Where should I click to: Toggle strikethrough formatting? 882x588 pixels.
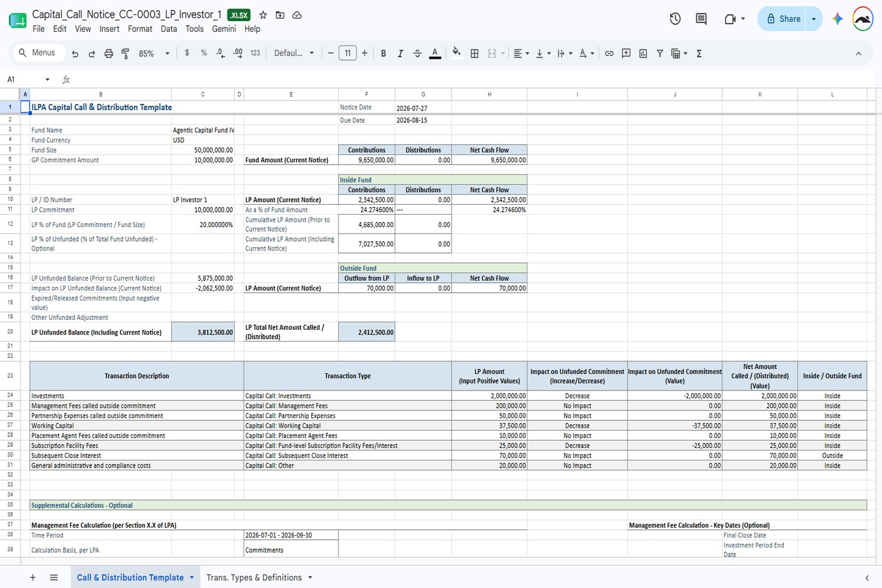coord(417,54)
